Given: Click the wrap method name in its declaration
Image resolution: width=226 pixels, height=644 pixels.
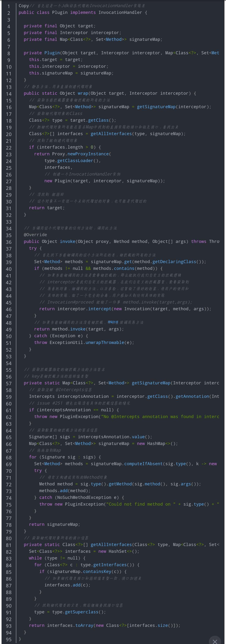Looking at the screenshot, I should (83, 93).
